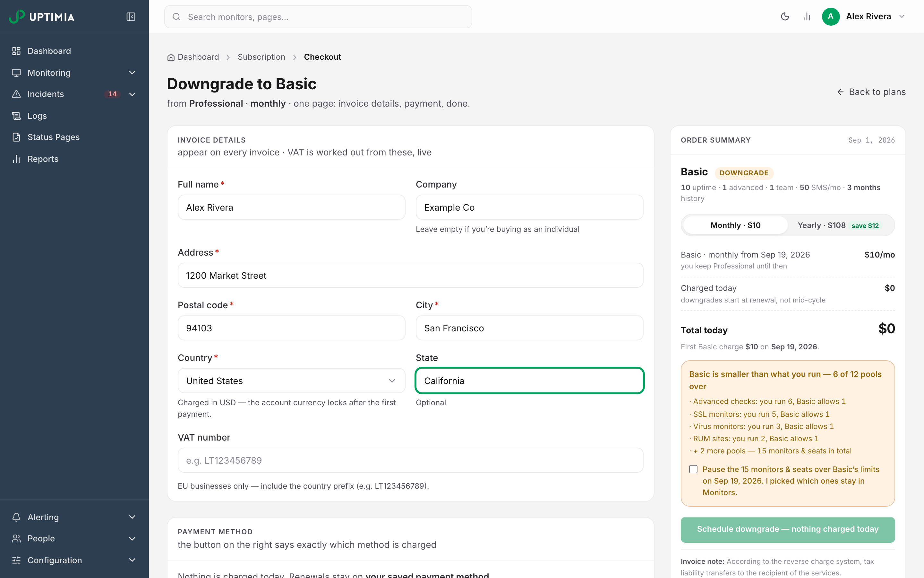Viewport: 924px width, 578px height.
Task: Focus the Search monitors field
Action: coord(318,17)
